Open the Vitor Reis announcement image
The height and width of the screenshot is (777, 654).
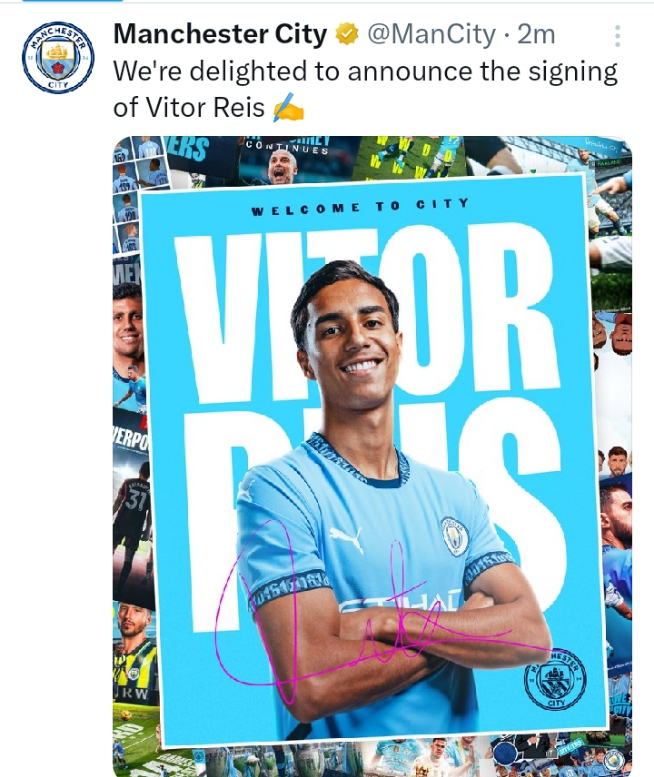373,456
